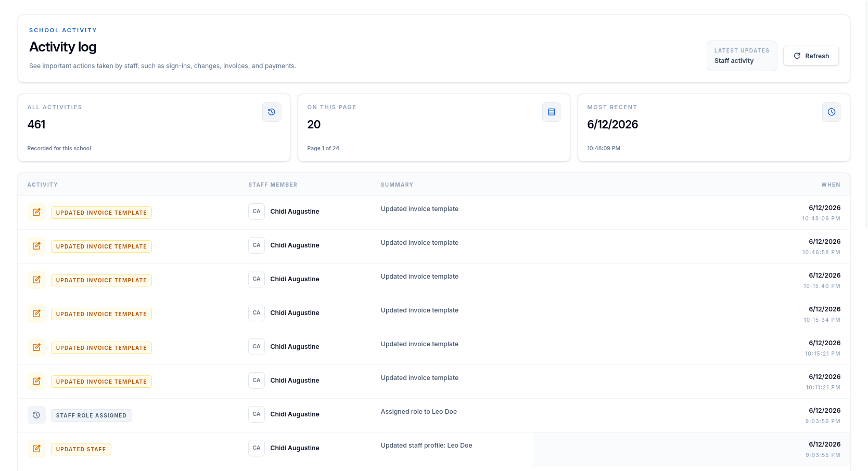Click the Activity column header
Screen dimensions: 868x471
pos(43,185)
